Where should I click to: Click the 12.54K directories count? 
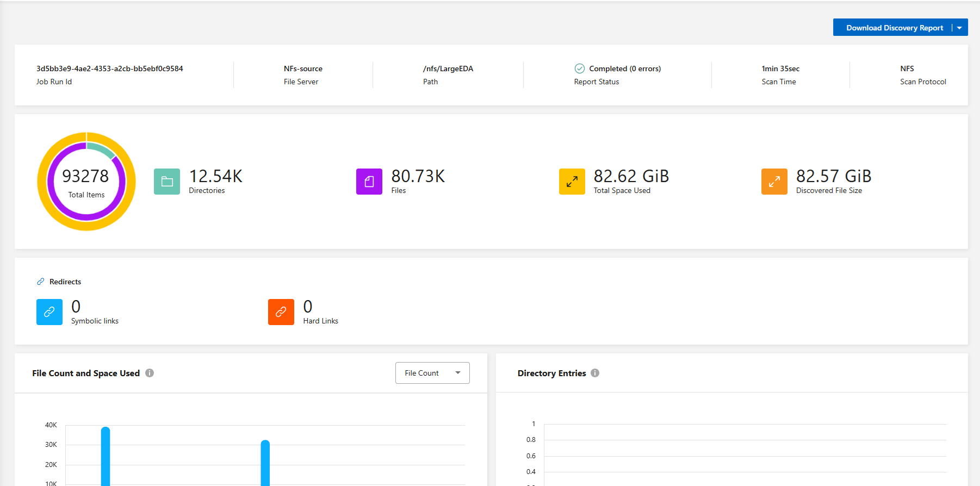[x=215, y=176]
